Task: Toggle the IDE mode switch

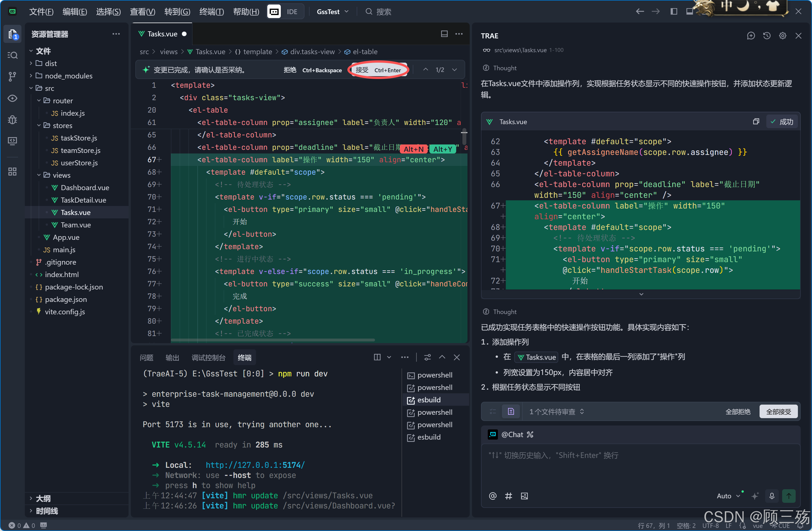Action: click(285, 12)
